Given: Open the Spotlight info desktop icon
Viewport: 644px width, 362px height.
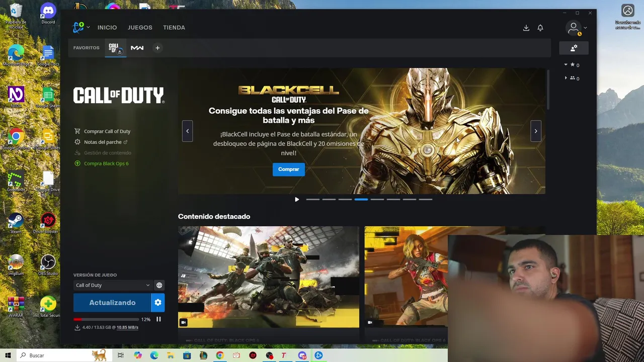Looking at the screenshot, I should coord(628,17).
